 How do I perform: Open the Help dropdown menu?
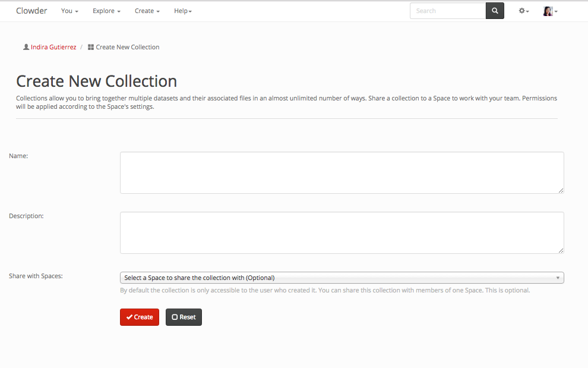point(182,11)
